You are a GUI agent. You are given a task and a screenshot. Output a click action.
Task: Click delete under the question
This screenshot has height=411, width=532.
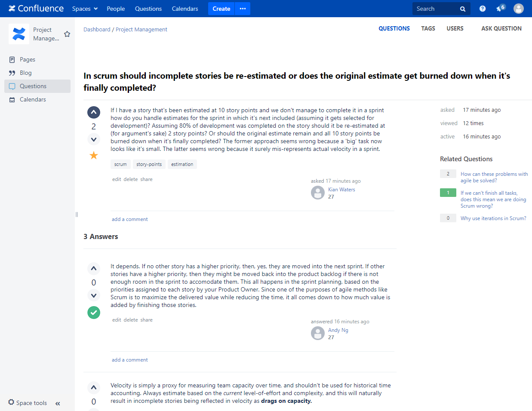[x=131, y=179]
